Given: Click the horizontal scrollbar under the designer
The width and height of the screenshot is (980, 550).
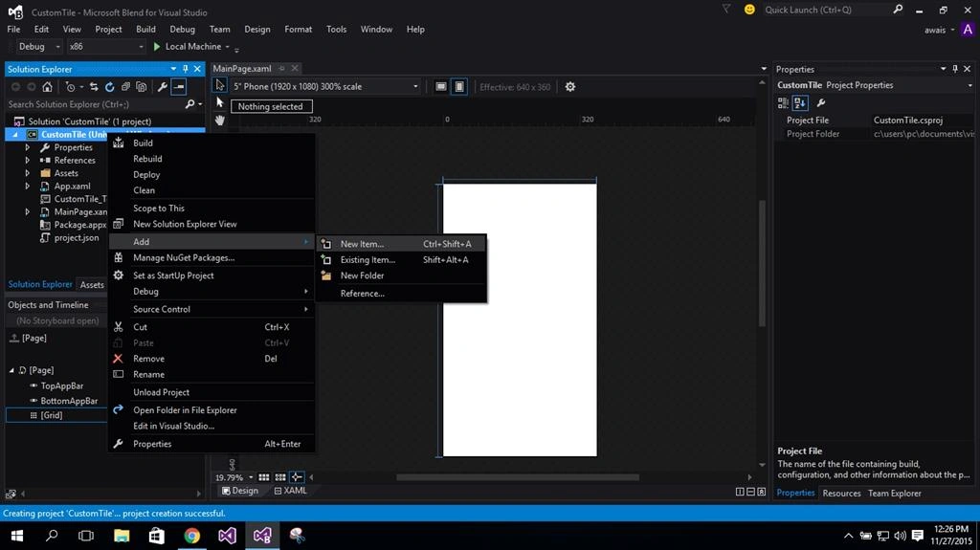Looking at the screenshot, I should (x=518, y=477).
